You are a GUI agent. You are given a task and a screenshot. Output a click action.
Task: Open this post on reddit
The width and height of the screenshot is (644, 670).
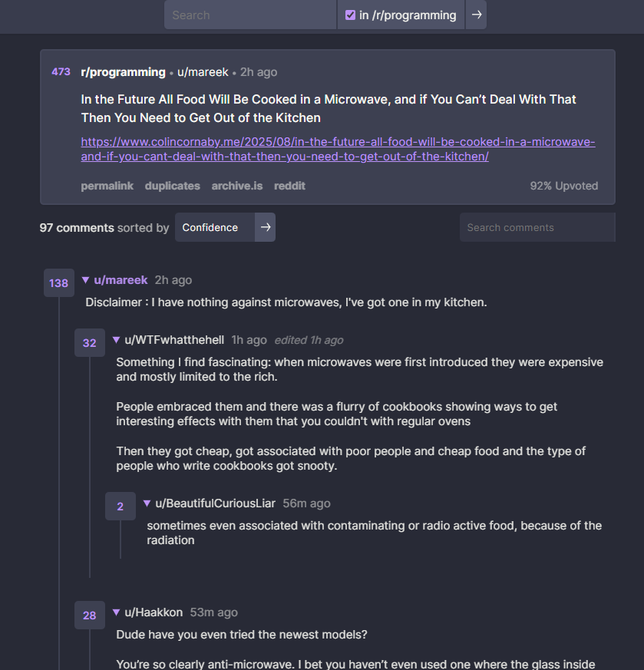tap(289, 186)
